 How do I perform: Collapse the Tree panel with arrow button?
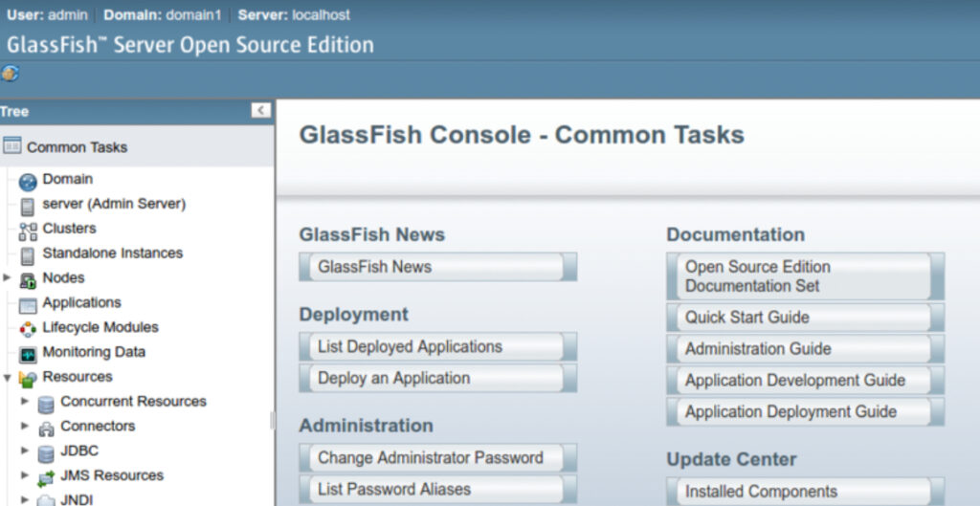(261, 111)
